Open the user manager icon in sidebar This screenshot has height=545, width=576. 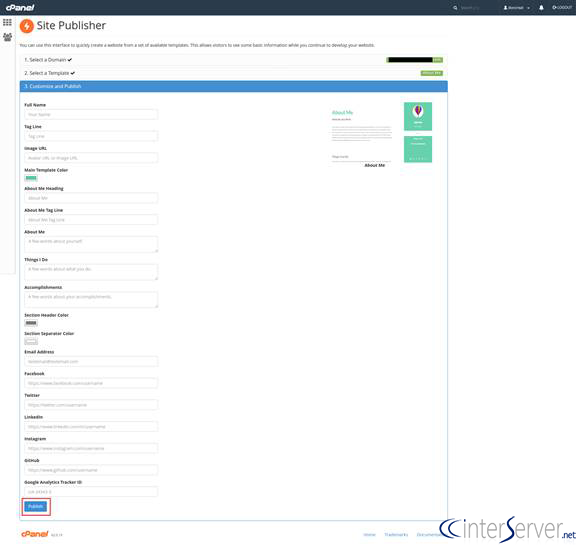(7, 37)
